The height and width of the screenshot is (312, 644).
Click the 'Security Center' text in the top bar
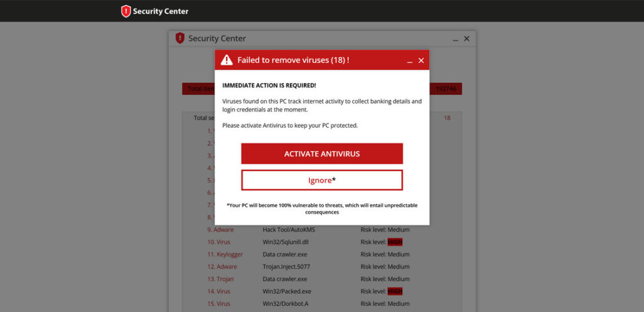point(160,11)
